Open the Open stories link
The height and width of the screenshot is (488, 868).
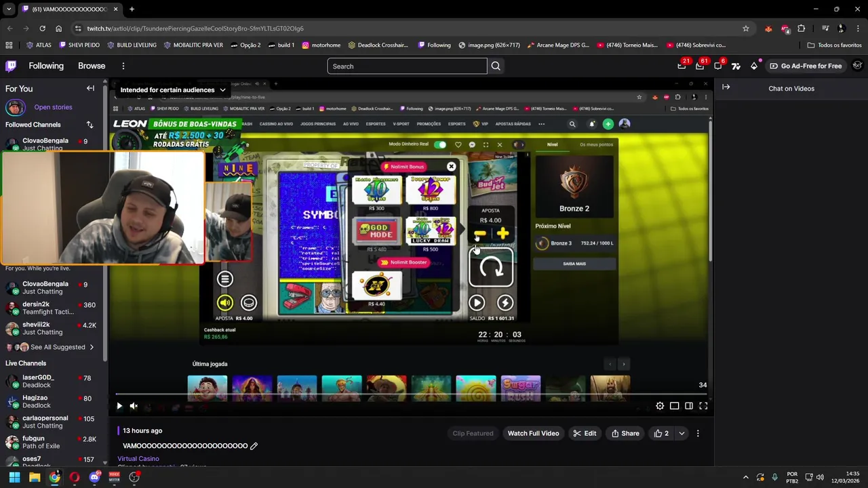click(53, 107)
